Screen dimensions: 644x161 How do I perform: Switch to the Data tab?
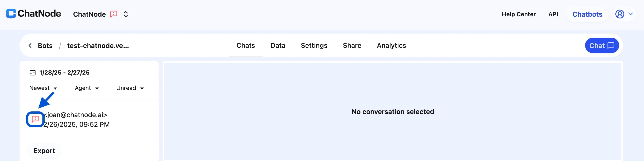tap(278, 46)
